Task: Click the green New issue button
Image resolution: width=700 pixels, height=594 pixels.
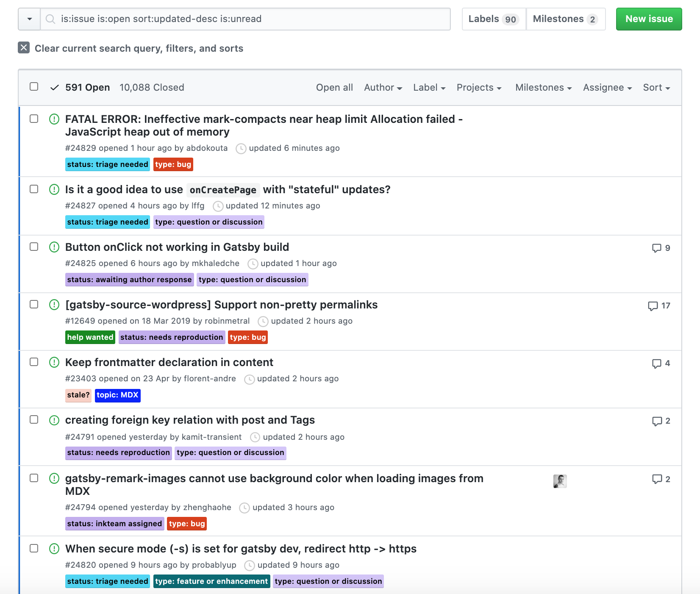Action: click(x=649, y=19)
